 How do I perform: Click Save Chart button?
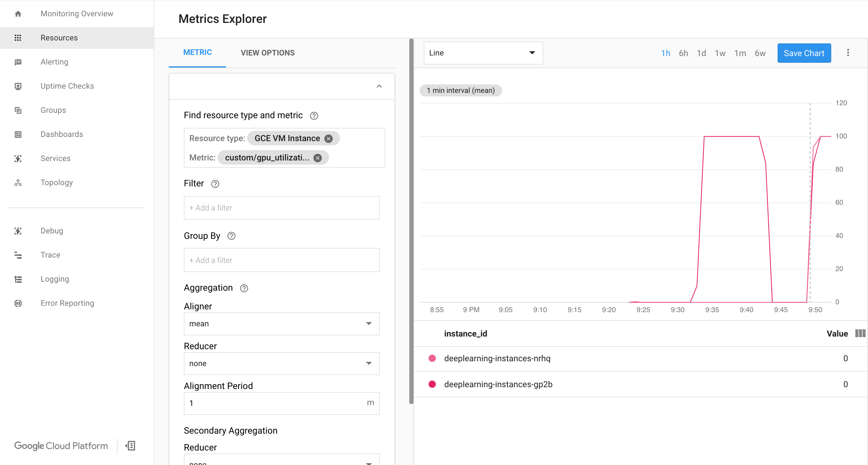(x=803, y=52)
